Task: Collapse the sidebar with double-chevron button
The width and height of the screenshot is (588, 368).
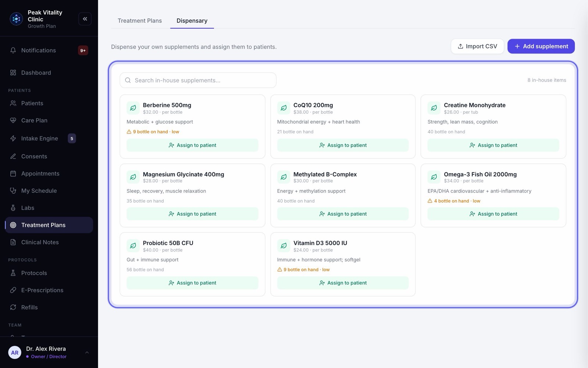Action: (85, 19)
